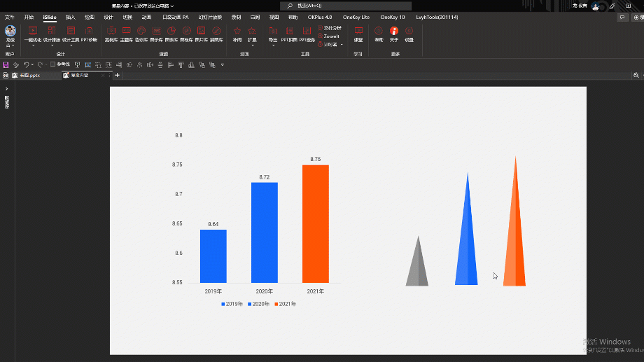The image size is (644, 362).
Task: Run the PPT诊断 diagnosis tool
Action: (89, 34)
